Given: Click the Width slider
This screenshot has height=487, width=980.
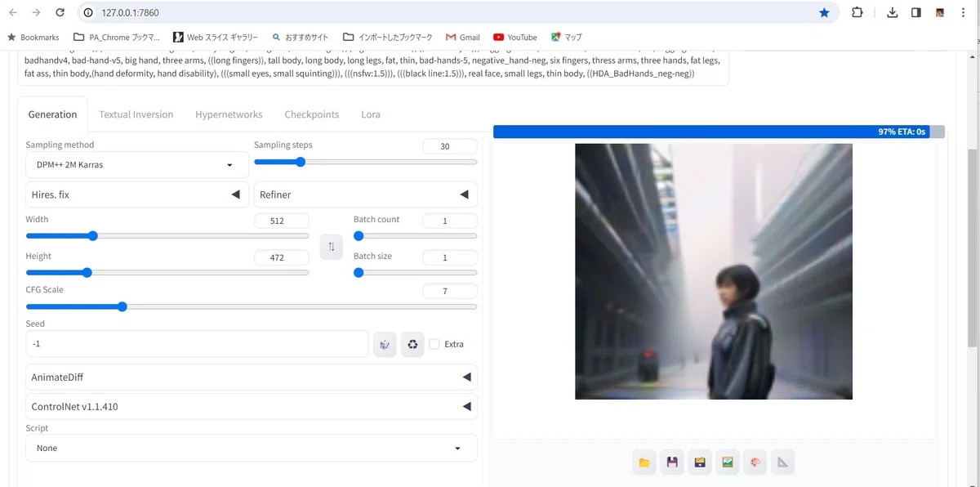Looking at the screenshot, I should (167, 235).
